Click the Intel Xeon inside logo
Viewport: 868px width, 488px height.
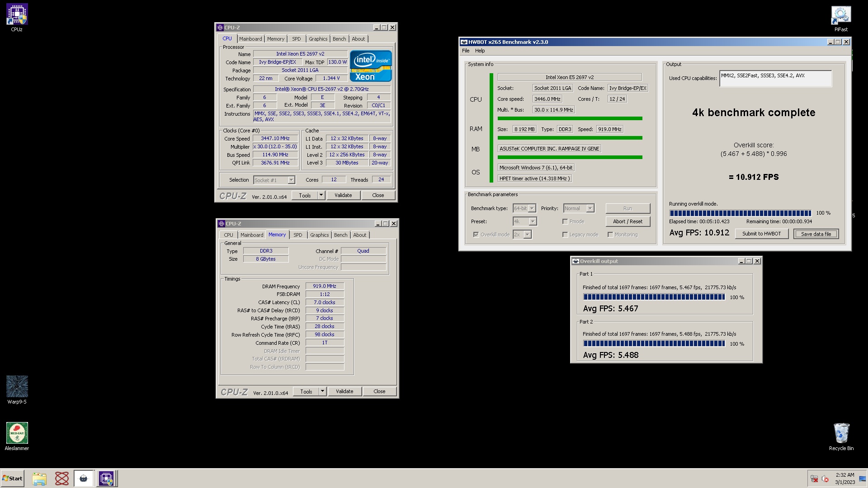371,66
